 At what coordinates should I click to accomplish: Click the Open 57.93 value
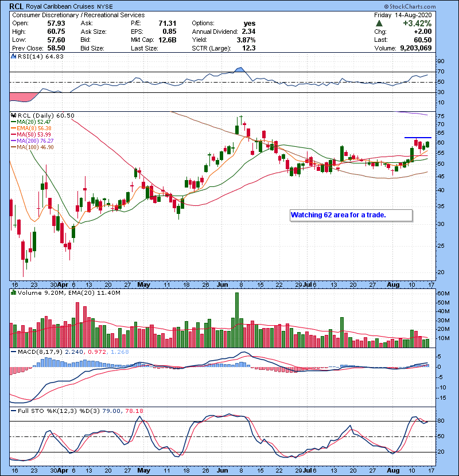coord(56,24)
